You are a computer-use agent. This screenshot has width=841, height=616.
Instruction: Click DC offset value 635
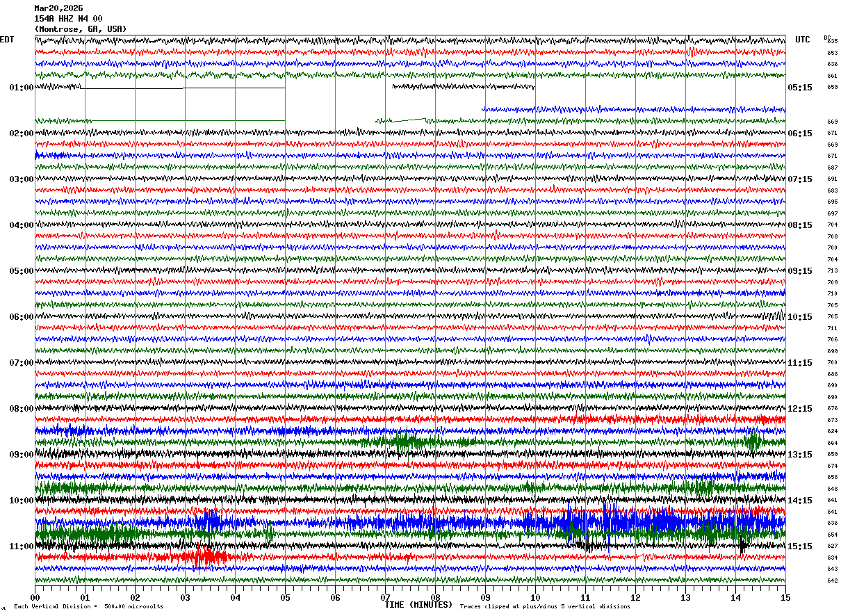[832, 41]
